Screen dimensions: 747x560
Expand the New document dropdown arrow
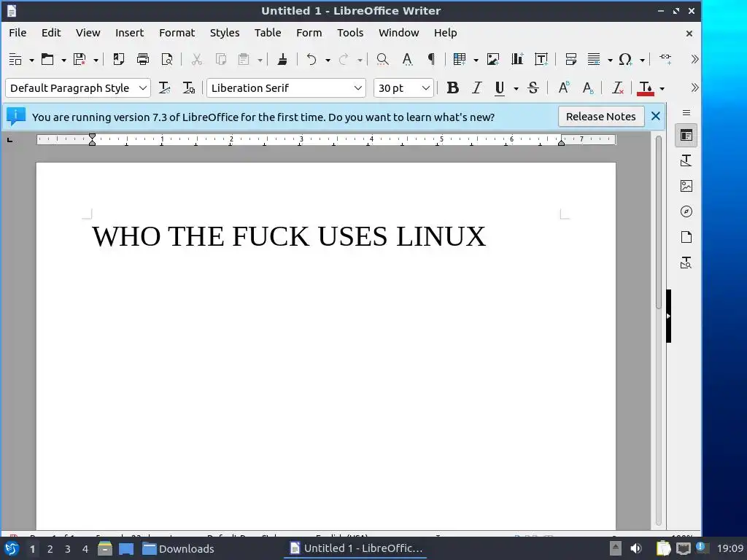[31, 60]
